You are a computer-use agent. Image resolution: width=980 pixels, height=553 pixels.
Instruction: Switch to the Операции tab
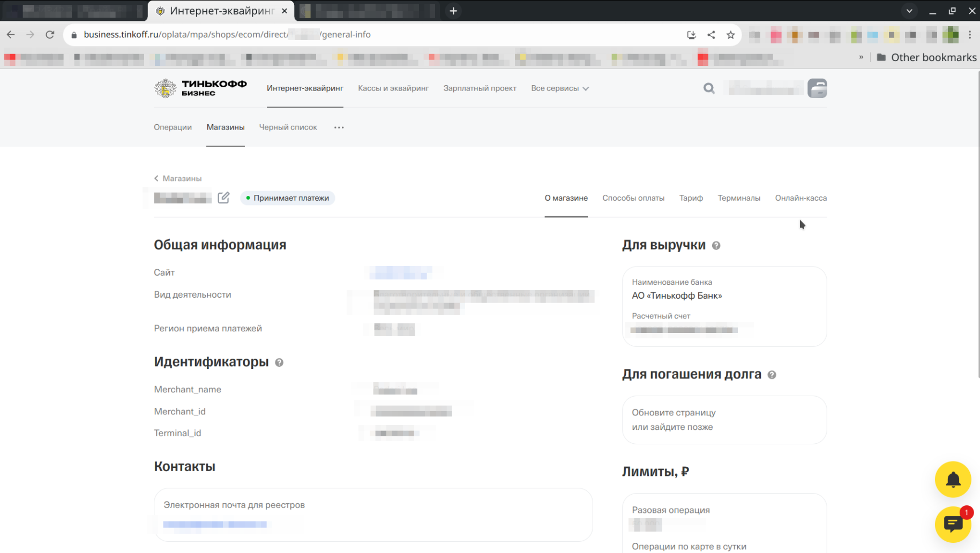click(173, 127)
